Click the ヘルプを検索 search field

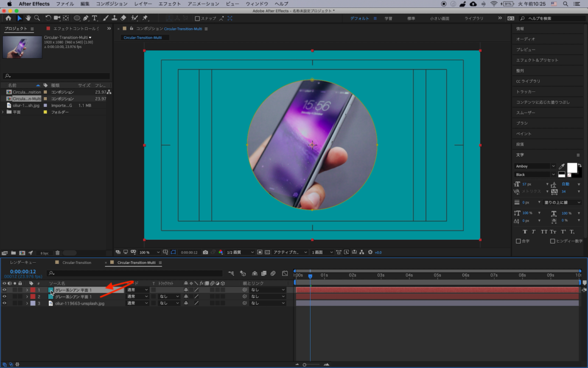tap(550, 18)
